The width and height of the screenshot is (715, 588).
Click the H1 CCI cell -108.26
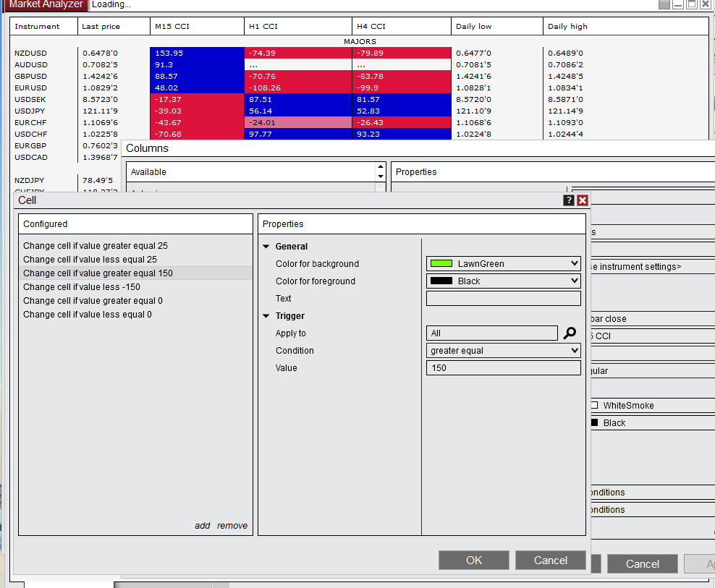tap(298, 88)
